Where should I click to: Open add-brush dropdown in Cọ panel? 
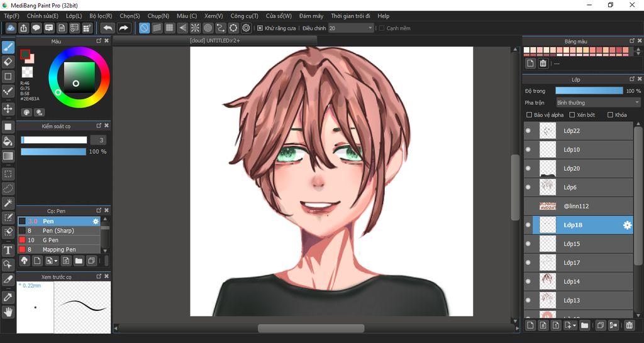(x=56, y=261)
